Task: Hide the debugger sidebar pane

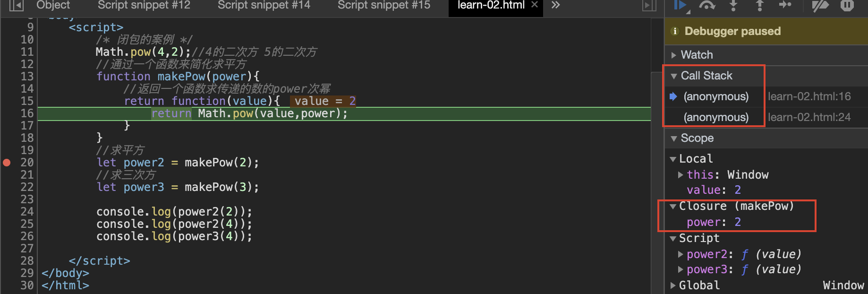Action: pos(649,5)
